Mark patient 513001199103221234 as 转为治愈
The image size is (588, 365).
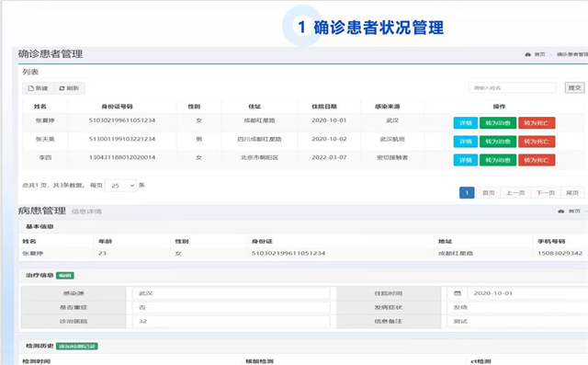coord(498,142)
